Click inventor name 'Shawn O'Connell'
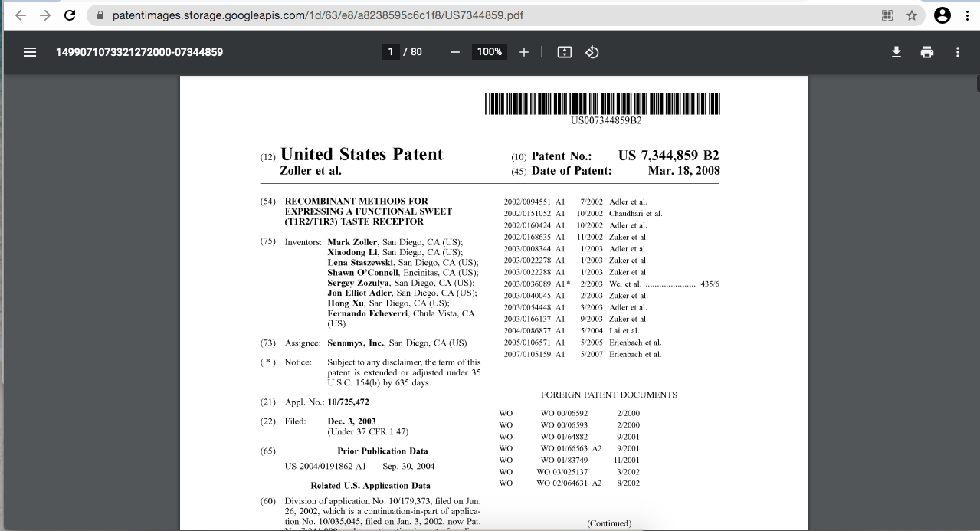This screenshot has height=531, width=980. pos(363,273)
